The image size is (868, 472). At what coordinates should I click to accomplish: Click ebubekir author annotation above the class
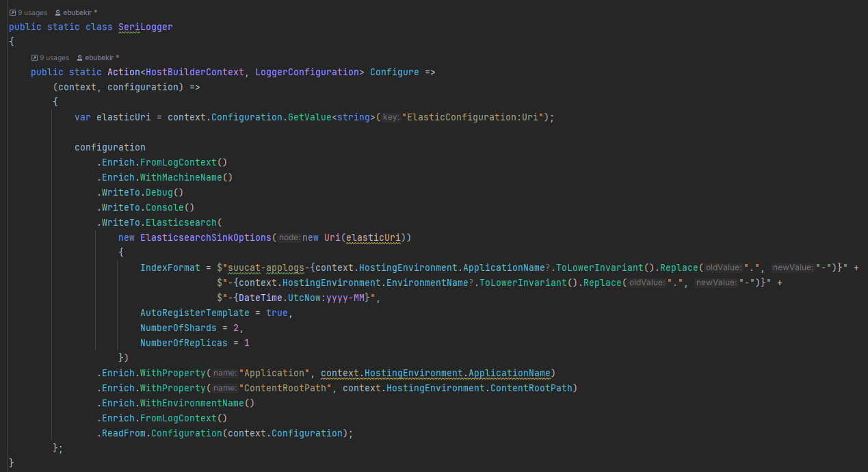point(77,12)
